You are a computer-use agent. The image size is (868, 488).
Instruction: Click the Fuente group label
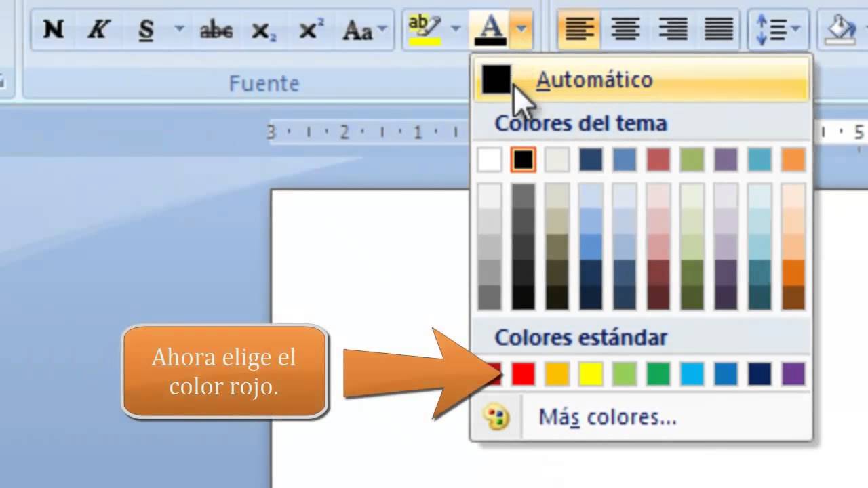pos(264,83)
